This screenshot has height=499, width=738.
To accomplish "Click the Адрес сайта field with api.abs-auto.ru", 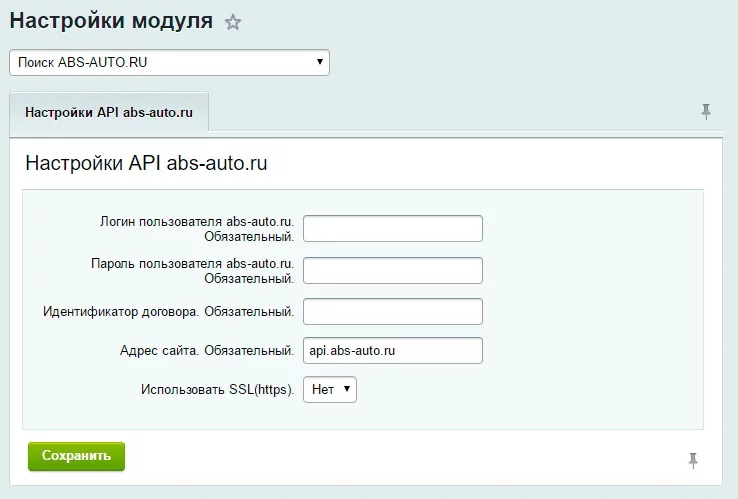I will [392, 351].
